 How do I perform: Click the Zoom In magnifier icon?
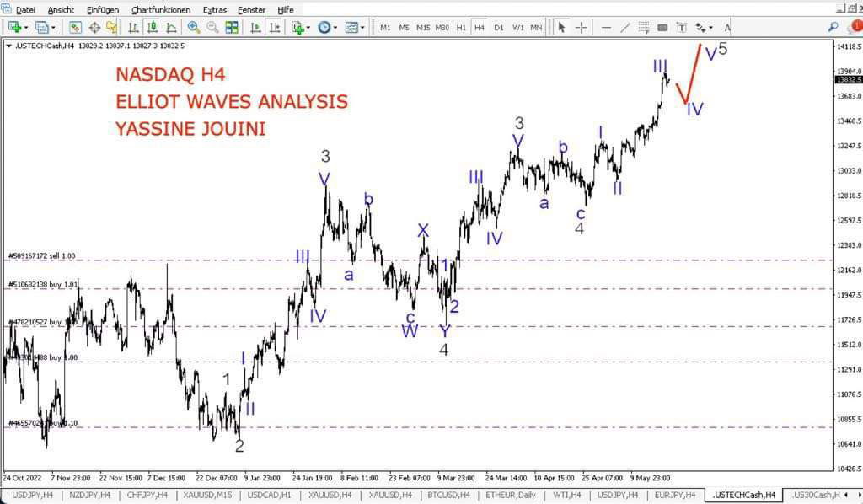point(194,27)
